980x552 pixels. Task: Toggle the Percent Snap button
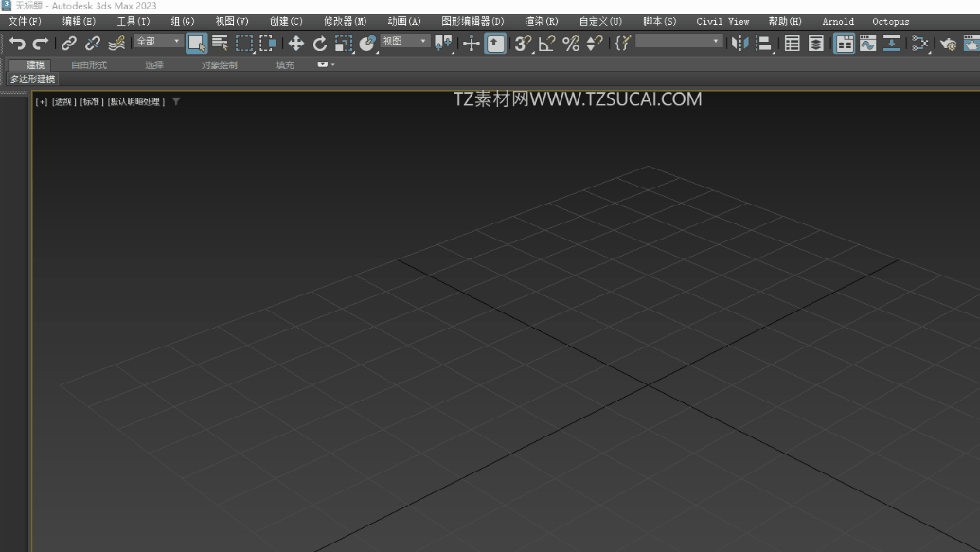(x=571, y=44)
